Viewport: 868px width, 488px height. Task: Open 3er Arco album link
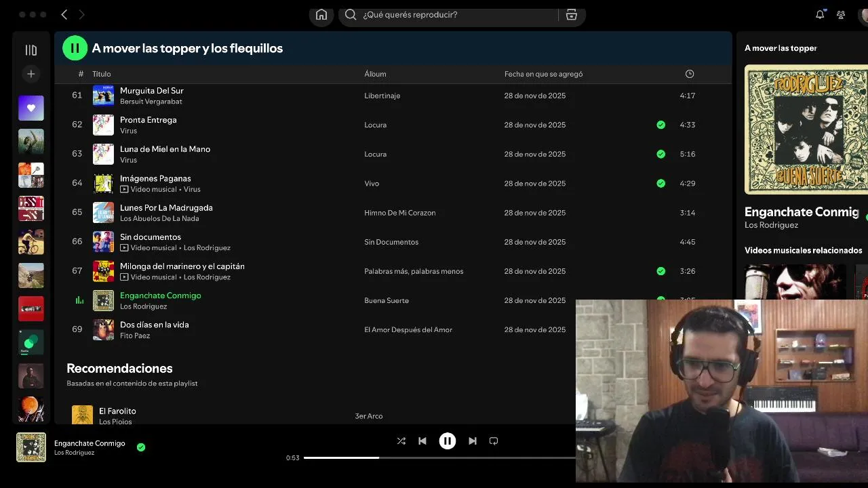[x=368, y=416]
